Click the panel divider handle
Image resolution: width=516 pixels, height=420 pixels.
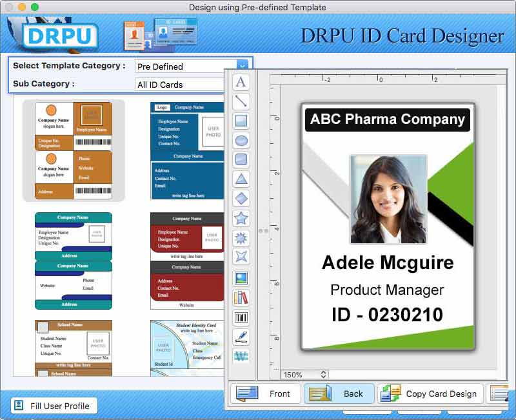pos(263,231)
